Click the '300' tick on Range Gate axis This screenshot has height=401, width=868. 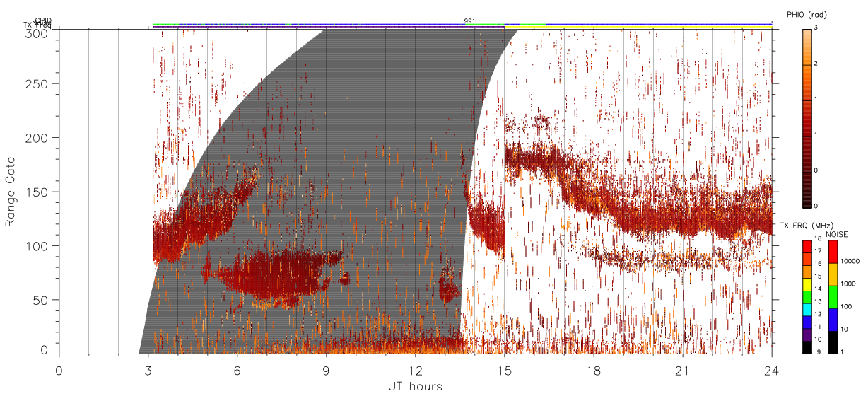(x=38, y=33)
